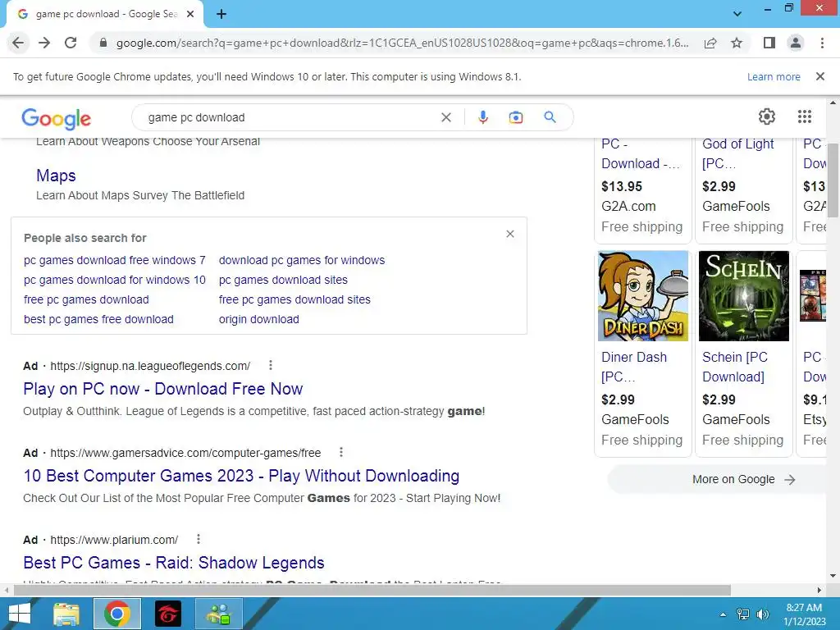Open site info via the padlock icon
Screen dimensions: 840x630
coord(103,43)
